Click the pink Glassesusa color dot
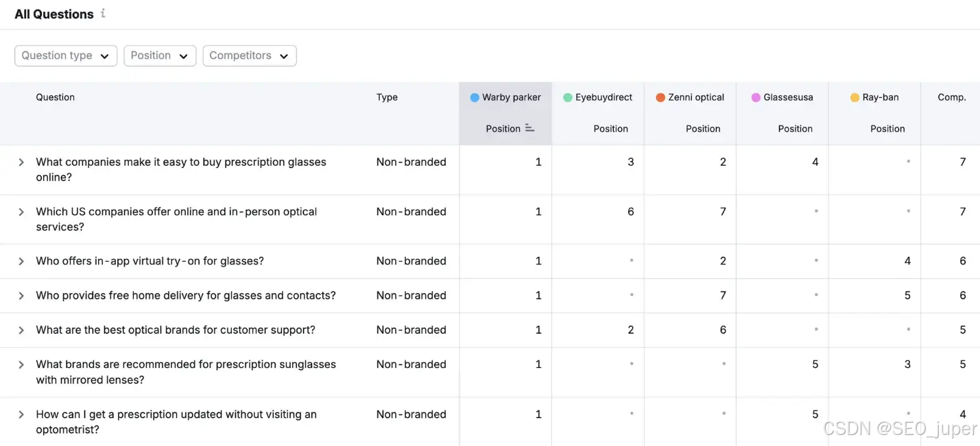The image size is (980, 446). click(756, 97)
